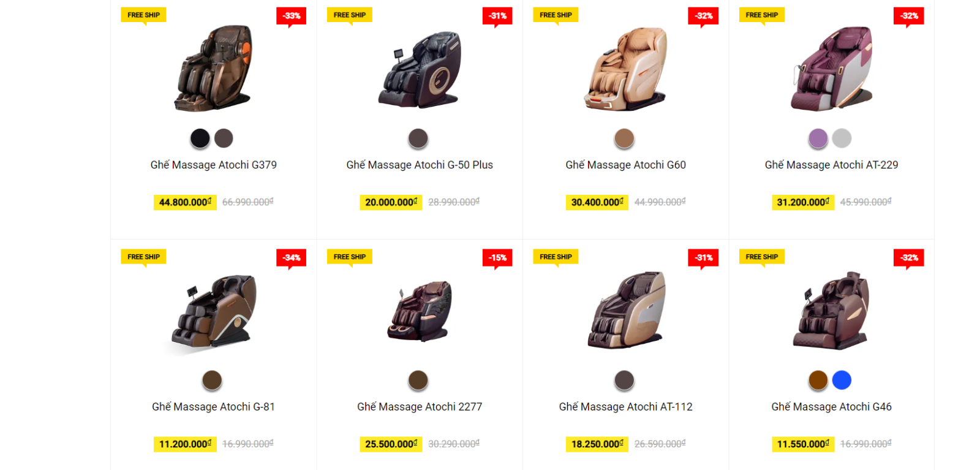Screen dimensions: 980x470
Task: Open Ghế Massage Atochi AT-112 product title
Action: [x=625, y=407]
